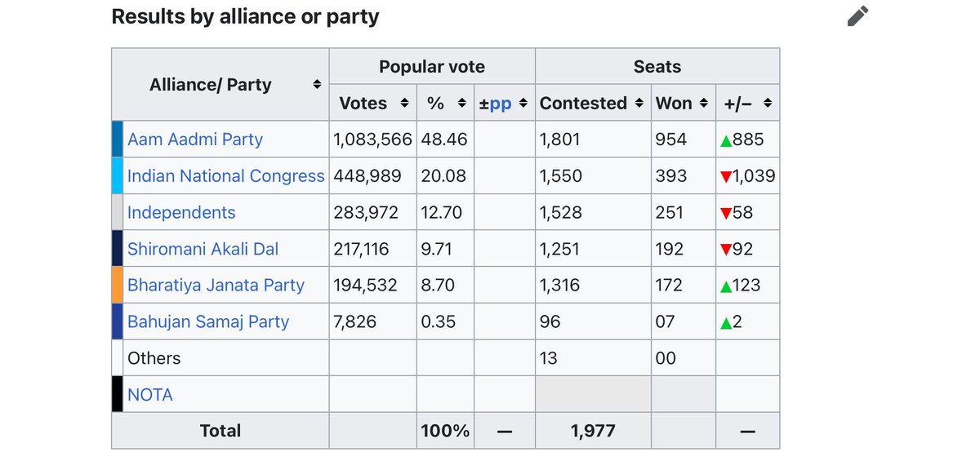
Task: Click the orange BJP color swatch
Action: [117, 286]
